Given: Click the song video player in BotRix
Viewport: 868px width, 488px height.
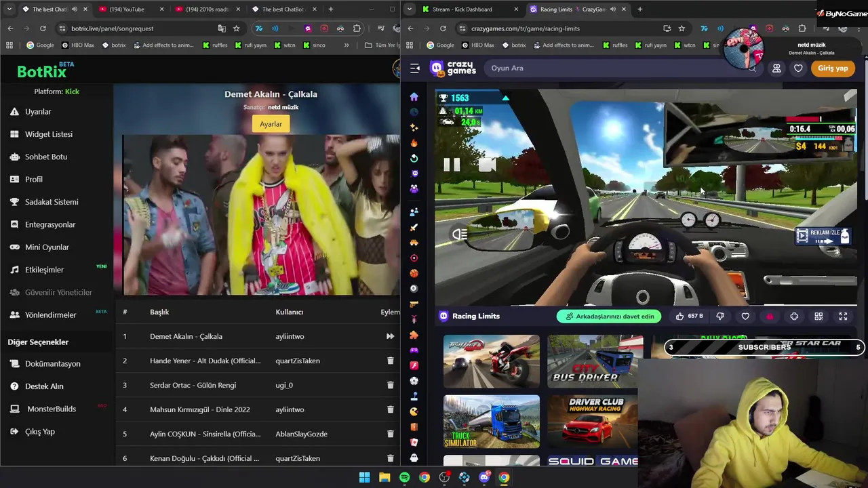Looking at the screenshot, I should coord(261,215).
